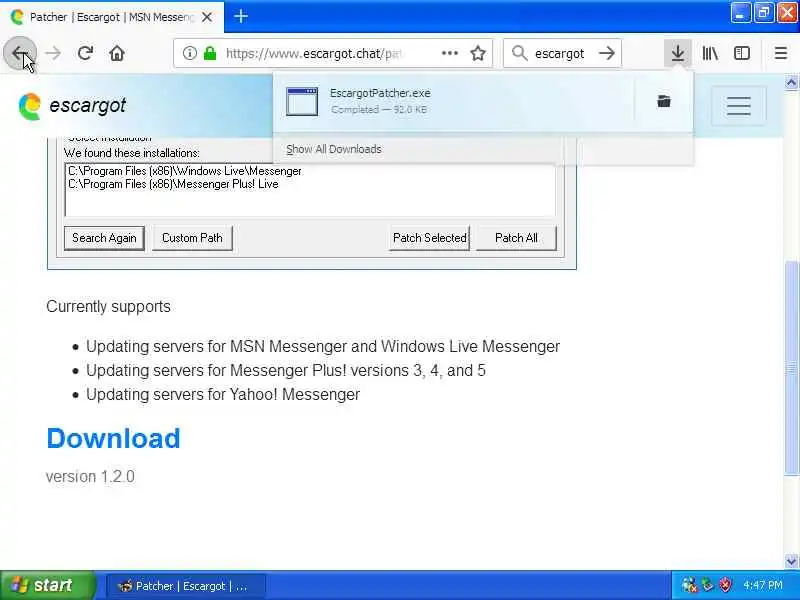The width and height of the screenshot is (800, 600).
Task: Close the Patcher Escargot tab
Action: pyautogui.click(x=207, y=17)
